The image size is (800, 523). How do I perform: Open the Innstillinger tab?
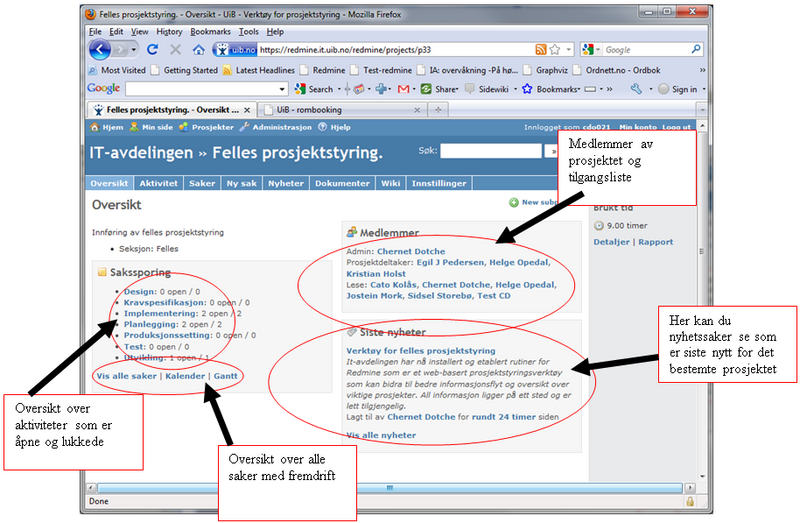439,183
